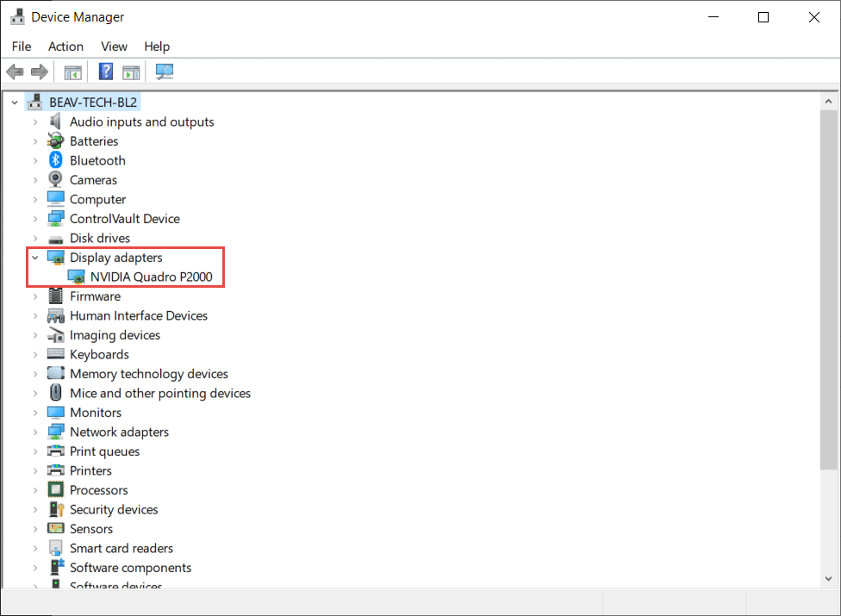Click the NVIDIA Quadro P2000 device icon
The width and height of the screenshot is (841, 616).
pos(76,277)
